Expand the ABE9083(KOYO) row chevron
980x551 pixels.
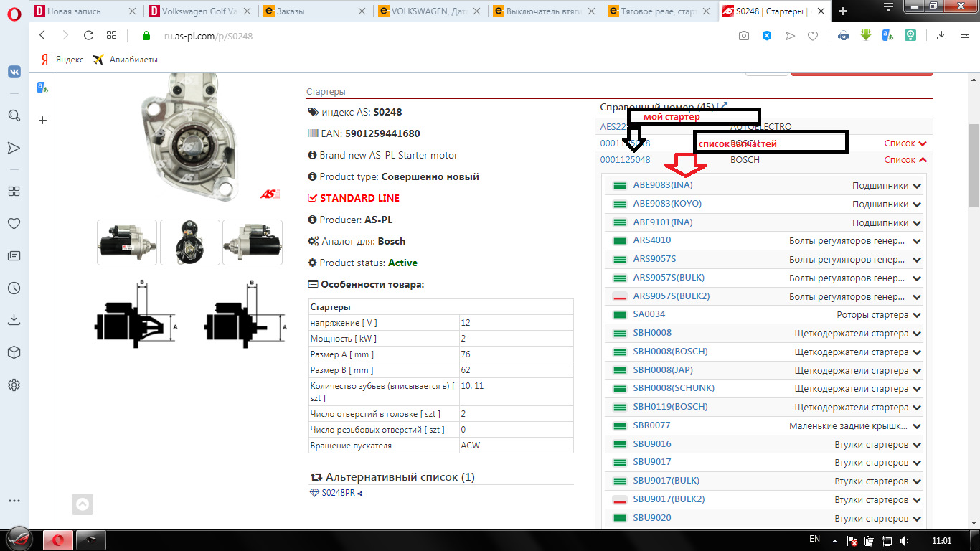pos(917,204)
